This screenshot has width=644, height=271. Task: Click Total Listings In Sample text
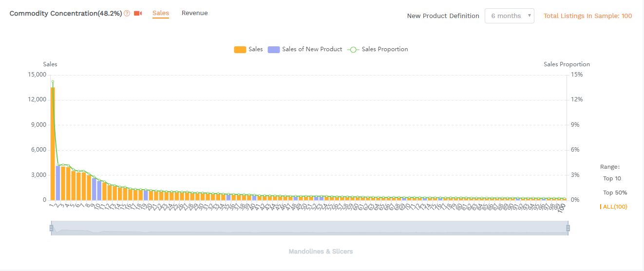[587, 16]
